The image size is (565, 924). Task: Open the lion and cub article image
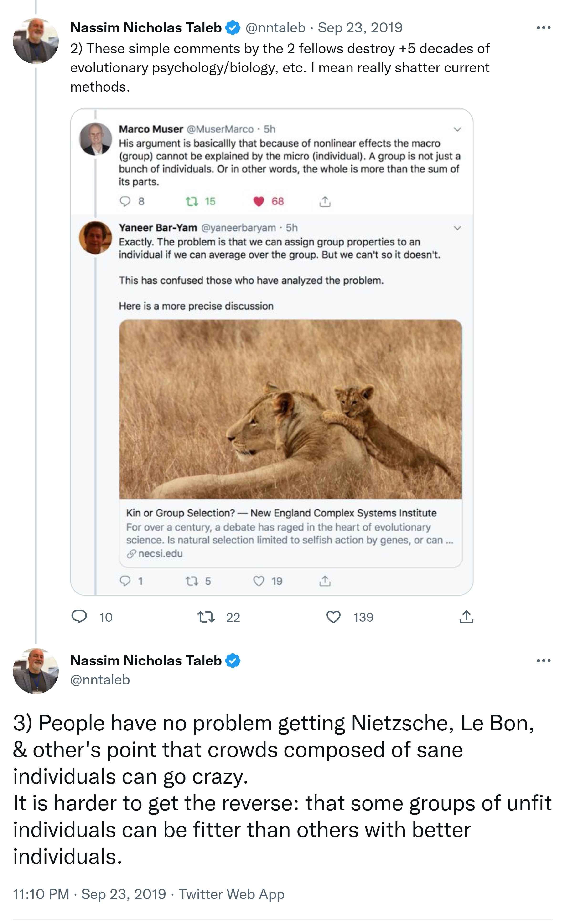point(290,409)
